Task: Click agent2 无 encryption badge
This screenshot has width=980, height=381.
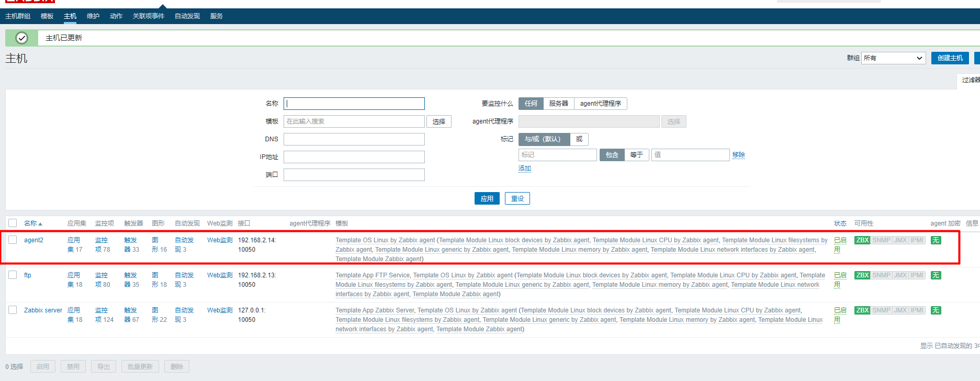Action: [936, 240]
